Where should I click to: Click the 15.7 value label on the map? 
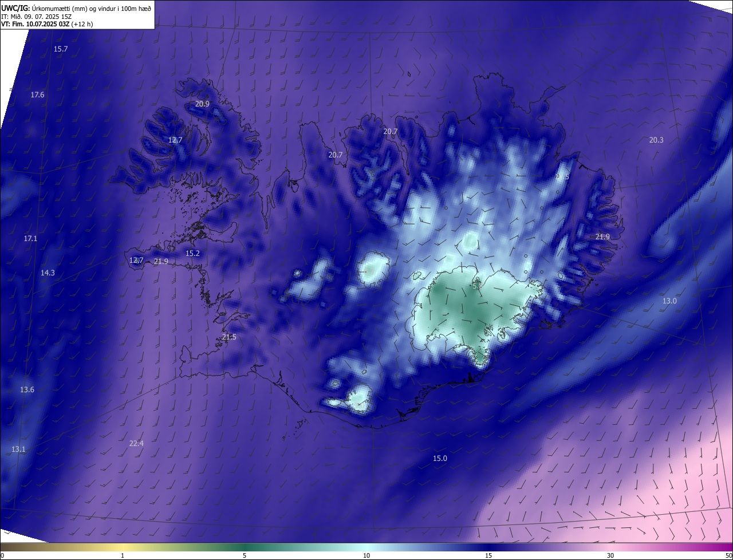[61, 49]
